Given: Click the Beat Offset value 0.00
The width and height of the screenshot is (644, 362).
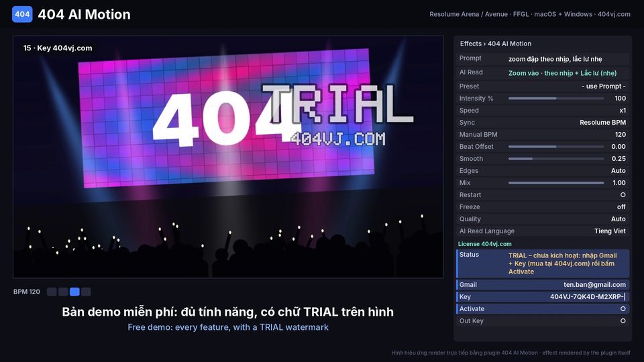Looking at the screenshot, I should pyautogui.click(x=619, y=147).
